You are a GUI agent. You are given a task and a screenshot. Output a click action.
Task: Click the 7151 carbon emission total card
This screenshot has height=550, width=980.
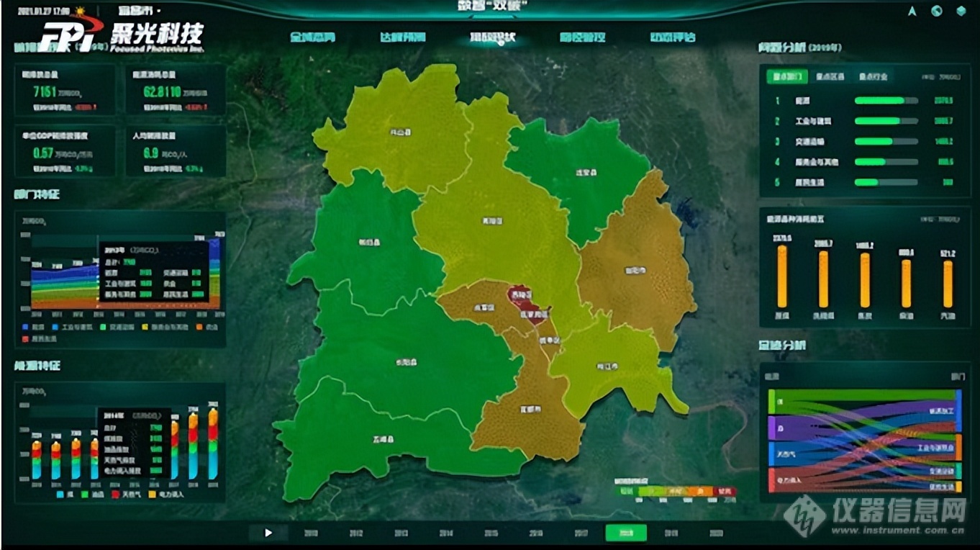point(65,90)
